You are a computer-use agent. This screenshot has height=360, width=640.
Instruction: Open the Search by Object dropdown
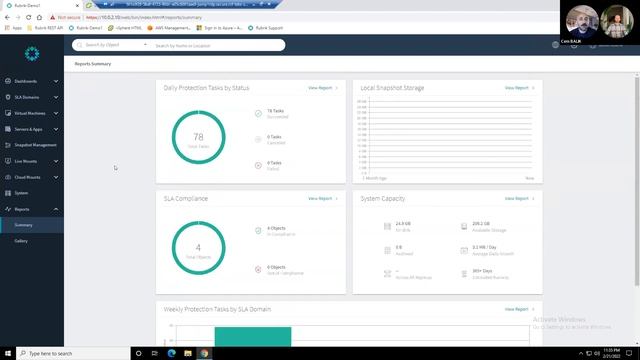(x=116, y=45)
